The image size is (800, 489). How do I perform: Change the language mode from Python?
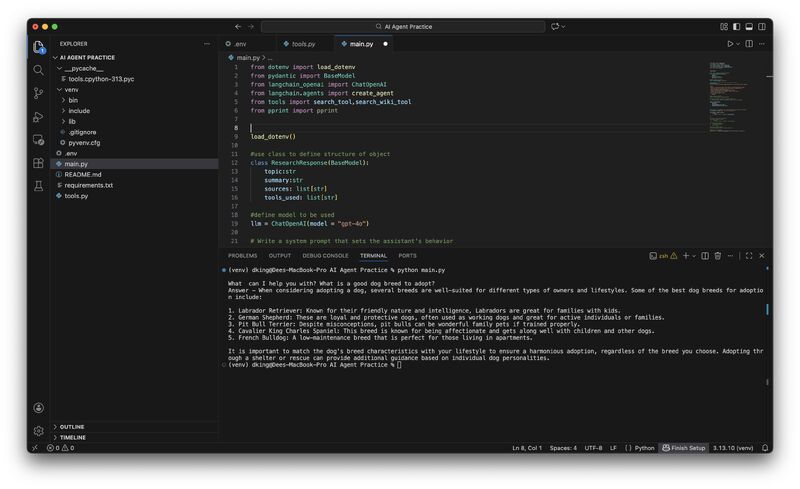pos(644,448)
